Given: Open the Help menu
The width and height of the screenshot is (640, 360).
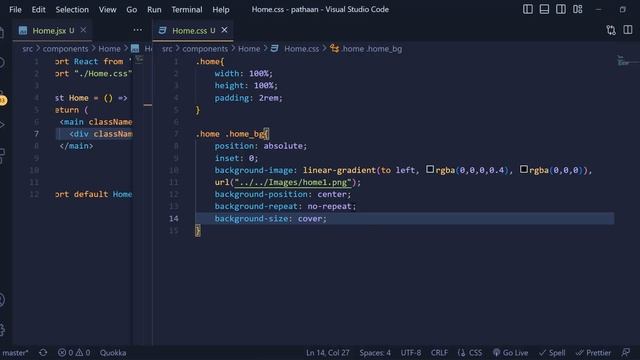Looking at the screenshot, I should (x=220, y=9).
